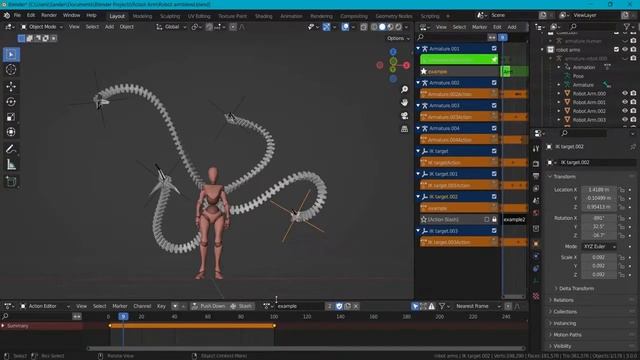
Task: Select the Measure tool
Action: pos(11,164)
